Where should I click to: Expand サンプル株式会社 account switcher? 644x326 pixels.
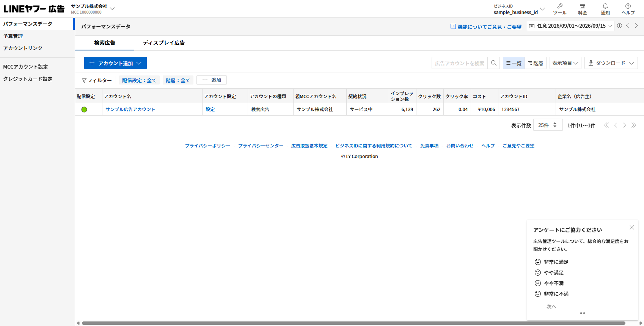click(93, 9)
